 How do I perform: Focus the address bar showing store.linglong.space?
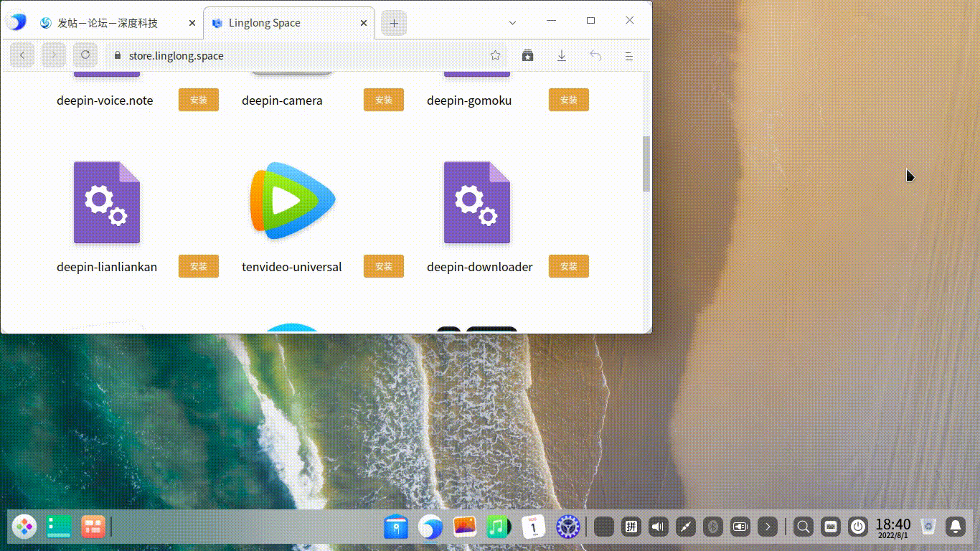pyautogui.click(x=307, y=55)
